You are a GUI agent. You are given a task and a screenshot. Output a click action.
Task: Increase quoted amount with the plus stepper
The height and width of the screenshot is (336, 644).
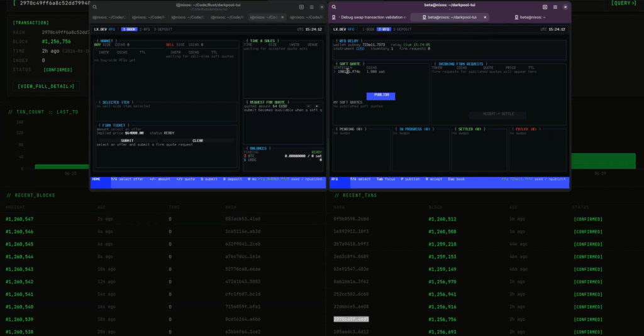(317, 106)
